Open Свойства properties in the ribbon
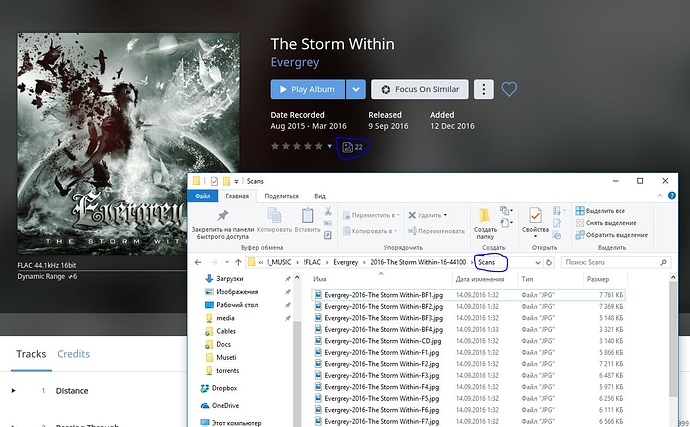 [535, 221]
